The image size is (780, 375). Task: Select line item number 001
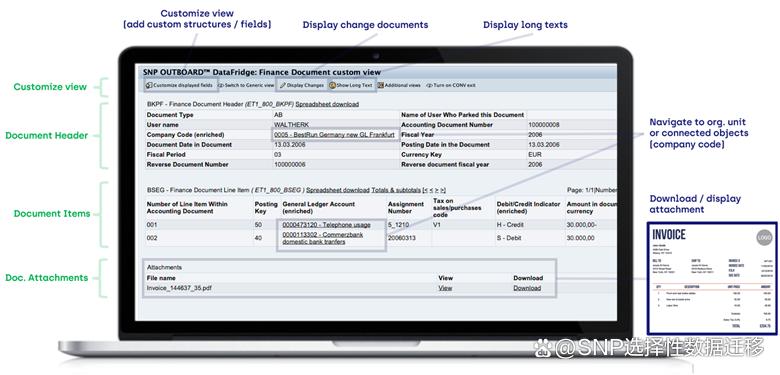[x=152, y=225]
